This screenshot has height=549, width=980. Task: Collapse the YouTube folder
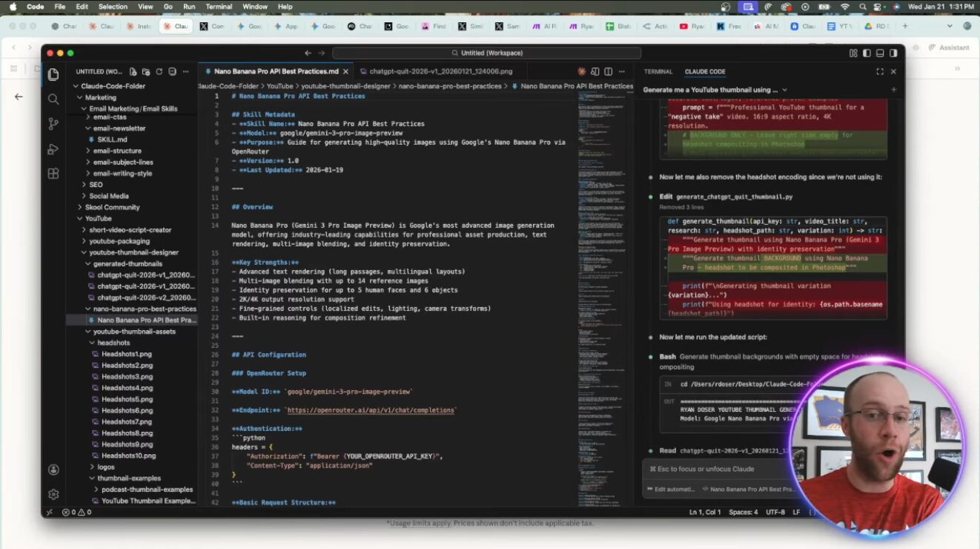(x=80, y=219)
